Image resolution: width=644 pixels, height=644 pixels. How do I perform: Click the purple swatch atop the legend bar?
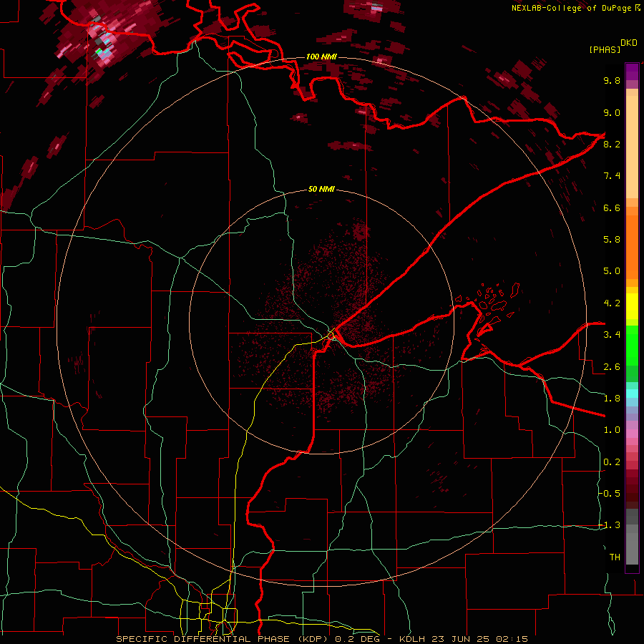pos(632,72)
